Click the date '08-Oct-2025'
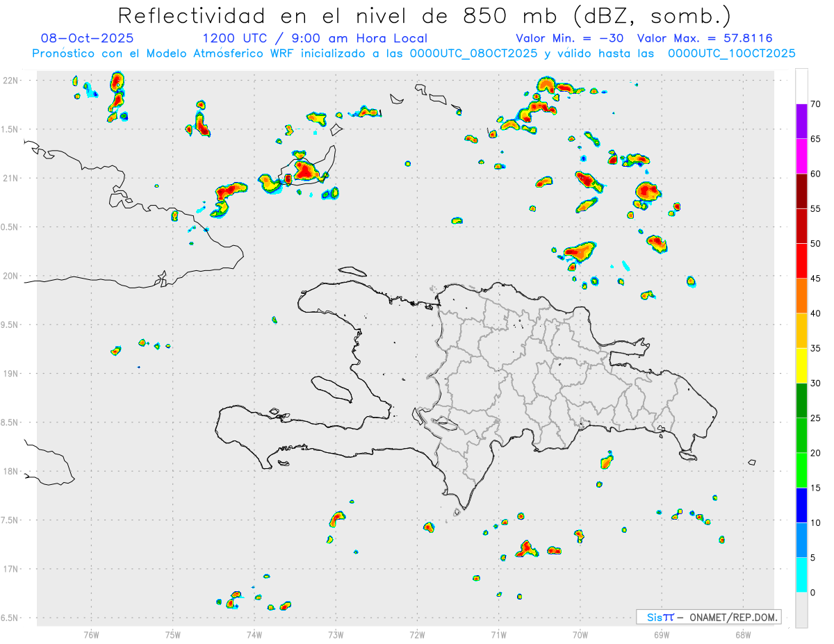834x644 pixels. [x=88, y=39]
